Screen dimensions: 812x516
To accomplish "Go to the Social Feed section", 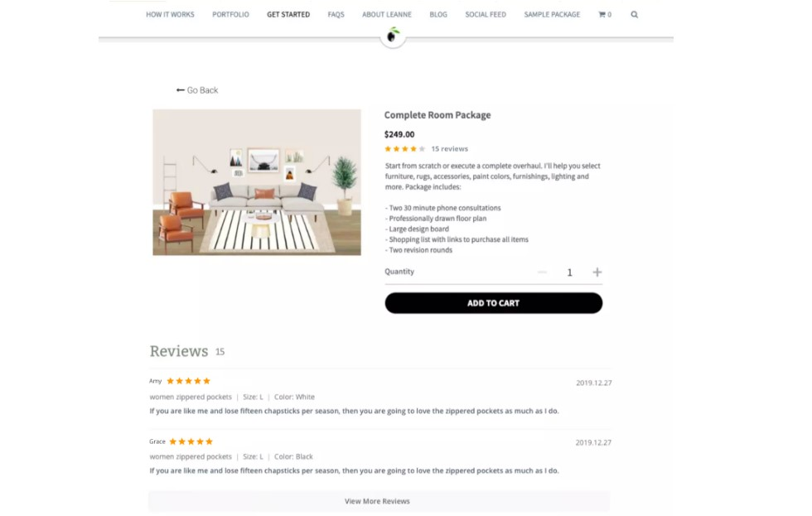I will tap(485, 14).
